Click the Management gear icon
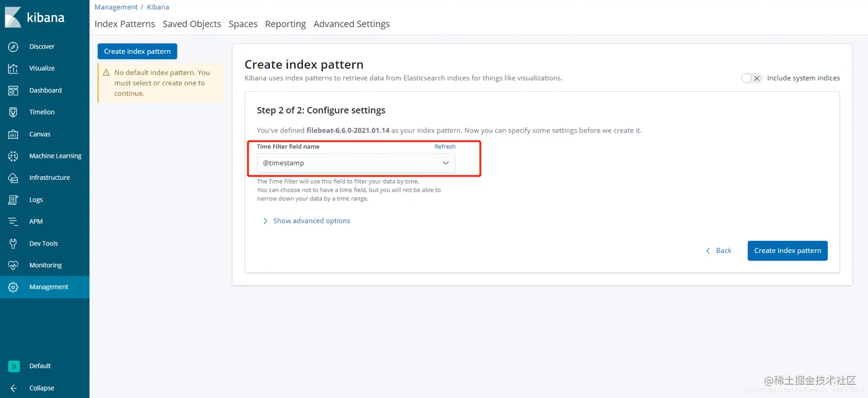868x398 pixels. pyautogui.click(x=13, y=287)
